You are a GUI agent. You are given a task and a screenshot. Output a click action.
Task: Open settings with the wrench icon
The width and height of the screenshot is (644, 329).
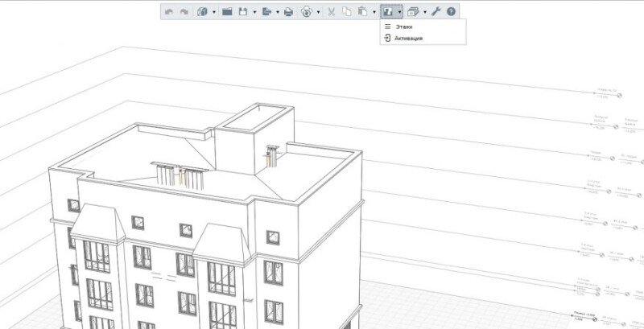click(x=436, y=12)
